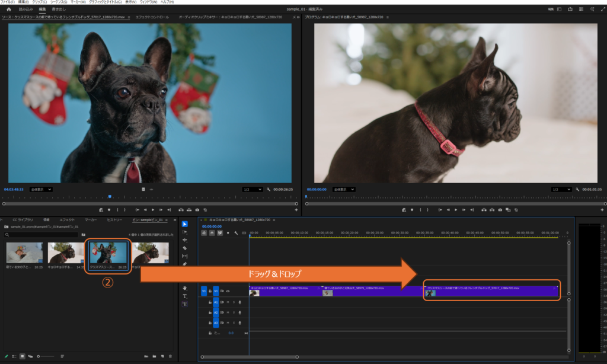The width and height of the screenshot is (607, 364).
Task: Expand the hidden project panel tabs chevron
Action: (174, 220)
